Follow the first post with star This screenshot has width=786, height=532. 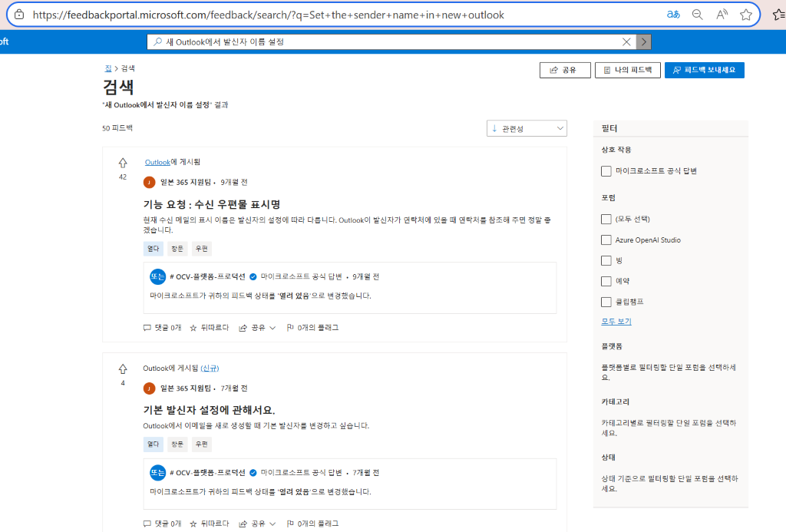[209, 328]
